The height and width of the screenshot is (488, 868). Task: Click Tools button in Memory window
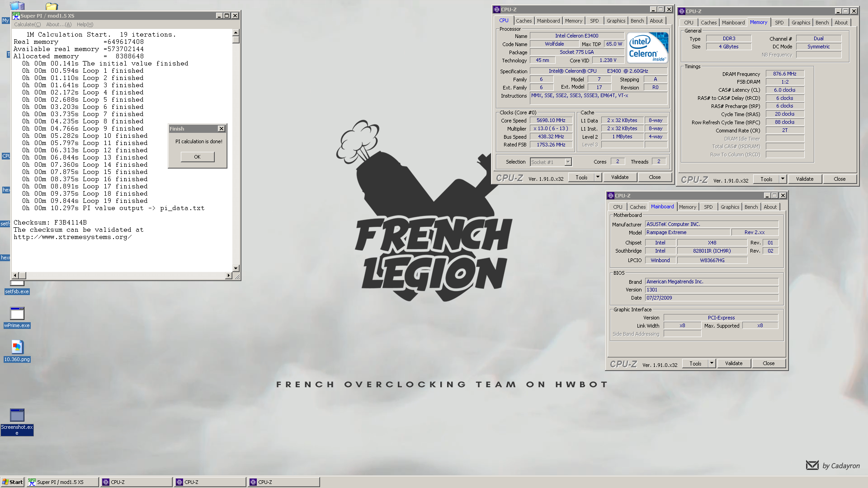coord(766,179)
